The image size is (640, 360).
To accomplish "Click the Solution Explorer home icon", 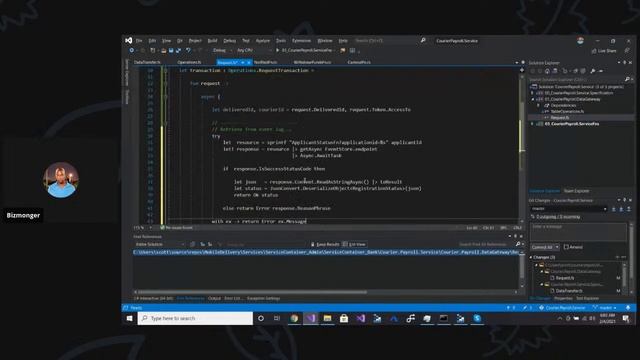I will tap(547, 71).
